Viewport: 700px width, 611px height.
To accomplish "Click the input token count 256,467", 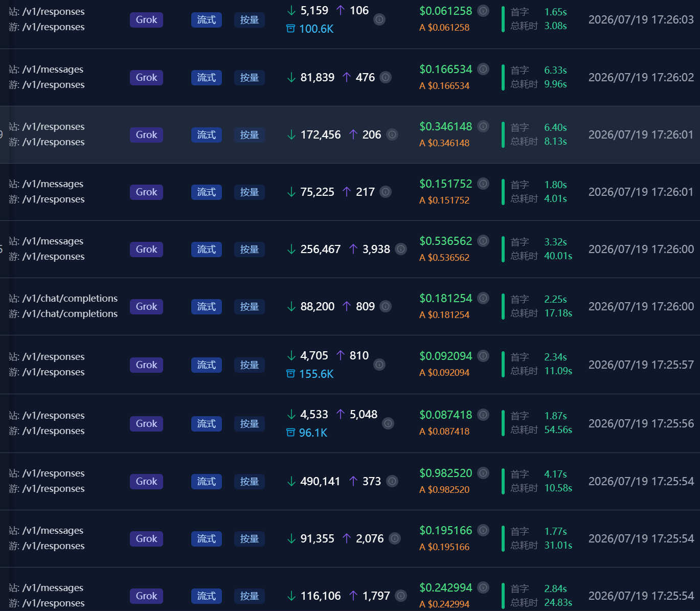I will pos(320,249).
